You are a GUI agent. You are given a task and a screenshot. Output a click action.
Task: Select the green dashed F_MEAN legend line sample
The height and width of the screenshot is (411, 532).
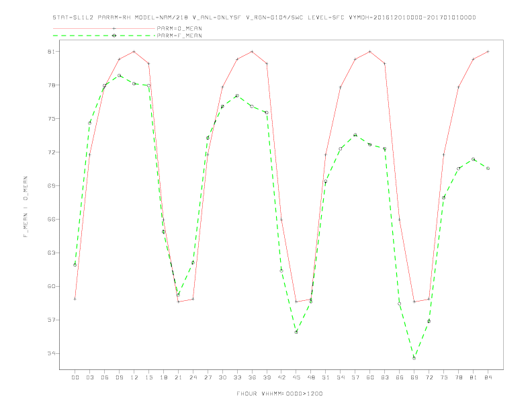(104, 36)
